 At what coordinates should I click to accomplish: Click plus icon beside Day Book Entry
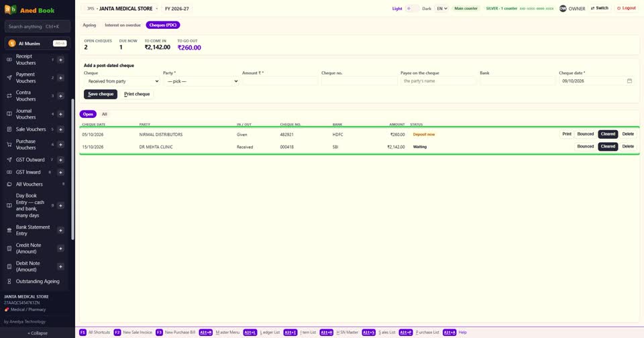click(60, 205)
